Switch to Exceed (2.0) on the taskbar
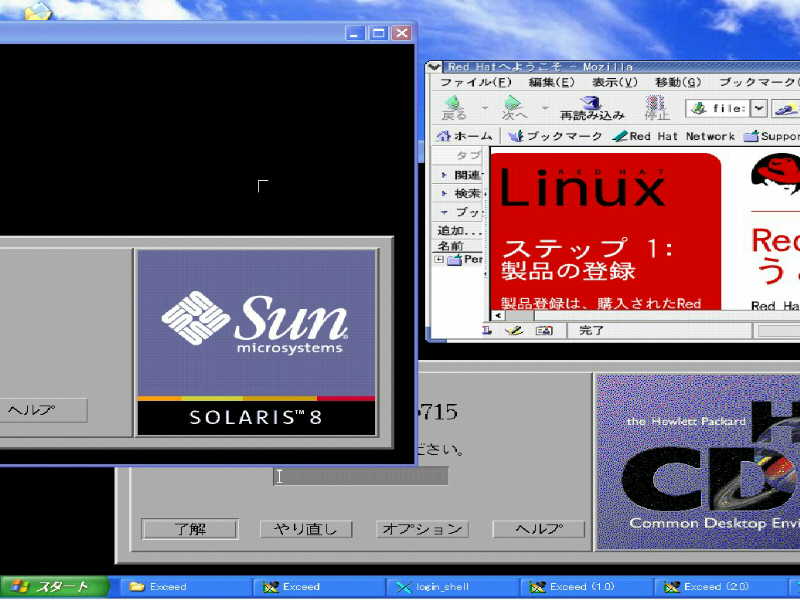The height and width of the screenshot is (600, 800). click(719, 587)
